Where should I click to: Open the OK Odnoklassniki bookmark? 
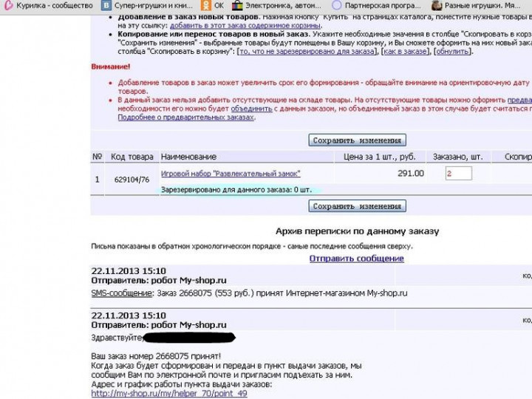(213, 5)
